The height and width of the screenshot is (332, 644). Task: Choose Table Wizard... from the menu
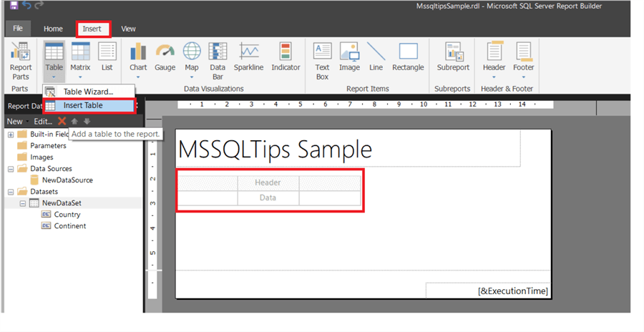pos(89,92)
